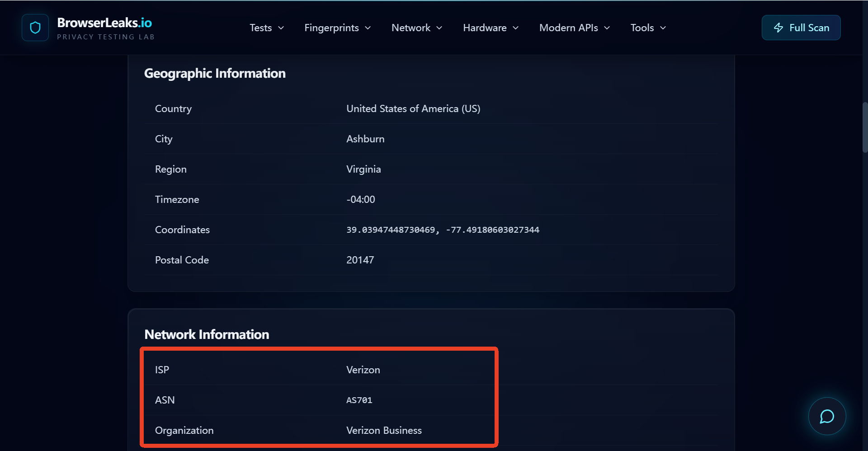Screen dimensions: 868x451
Task: Select the country value United States of America (US)
Action: [413, 108]
